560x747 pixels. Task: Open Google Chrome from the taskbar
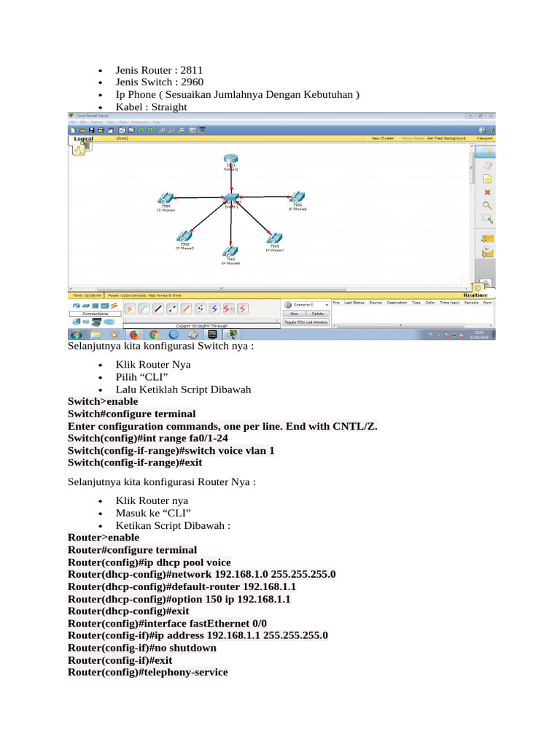pos(154,335)
